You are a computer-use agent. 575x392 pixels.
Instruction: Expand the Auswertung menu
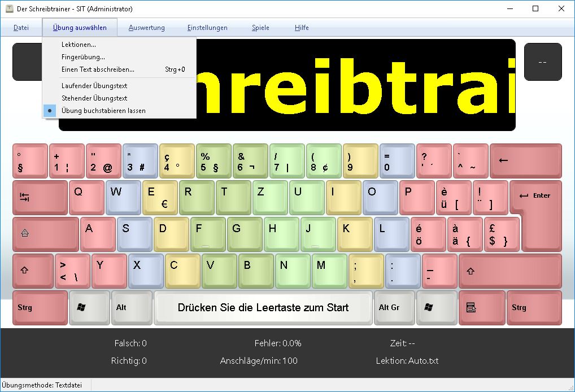pos(146,28)
